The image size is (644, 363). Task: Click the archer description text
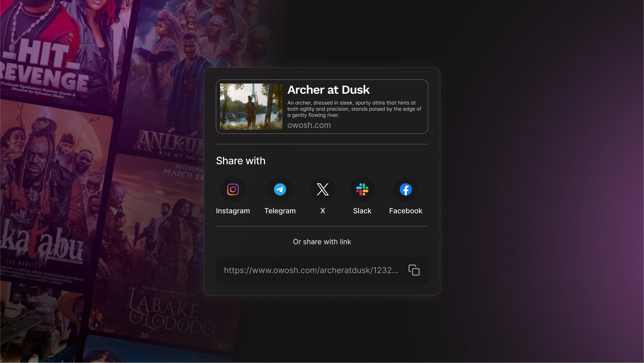click(x=354, y=109)
